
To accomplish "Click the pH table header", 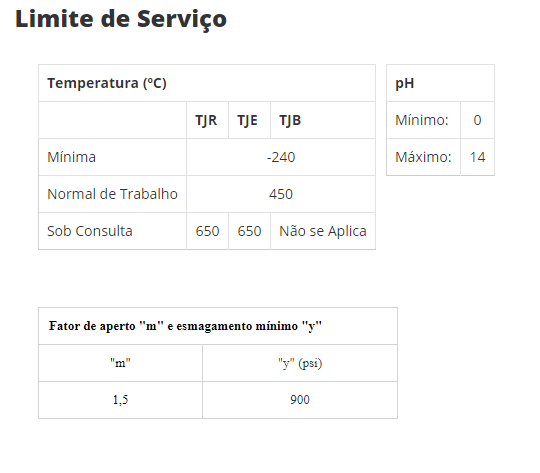I will (405, 83).
